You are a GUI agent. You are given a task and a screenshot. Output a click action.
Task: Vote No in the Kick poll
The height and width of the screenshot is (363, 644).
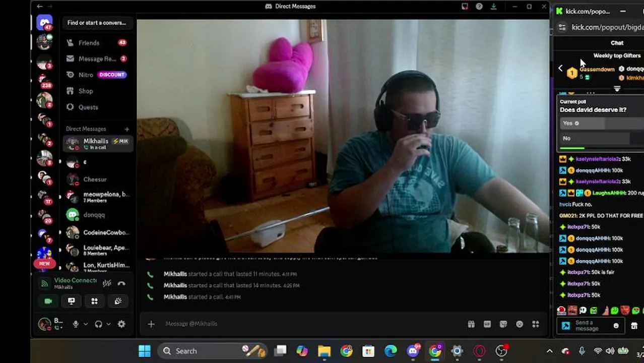602,138
